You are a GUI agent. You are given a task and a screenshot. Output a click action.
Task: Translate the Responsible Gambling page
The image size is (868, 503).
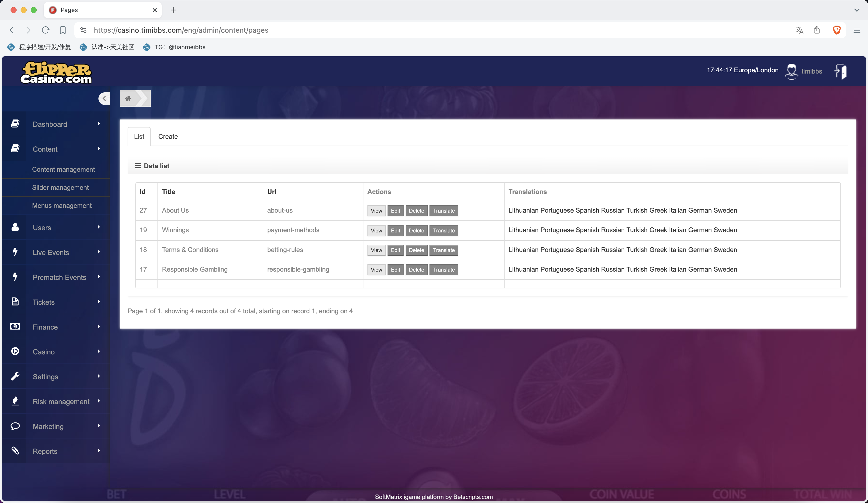(444, 270)
